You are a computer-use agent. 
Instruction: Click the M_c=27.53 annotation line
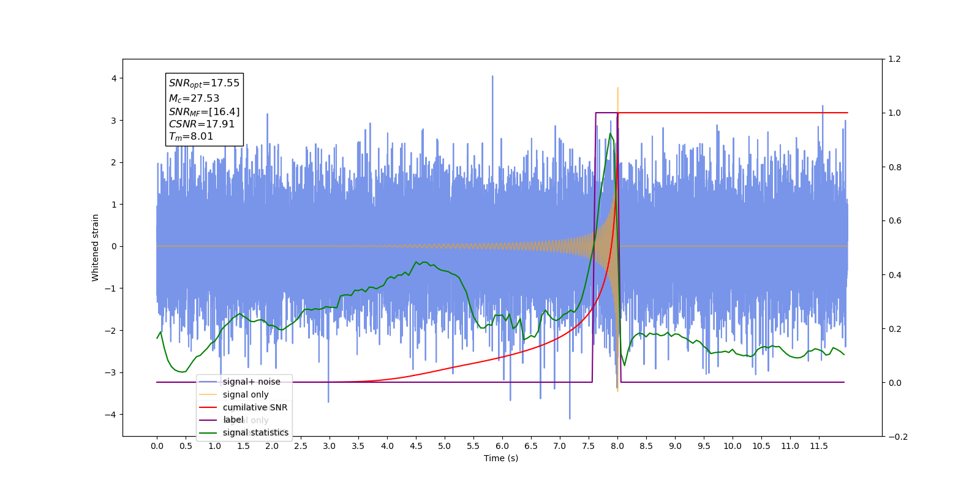pos(194,99)
